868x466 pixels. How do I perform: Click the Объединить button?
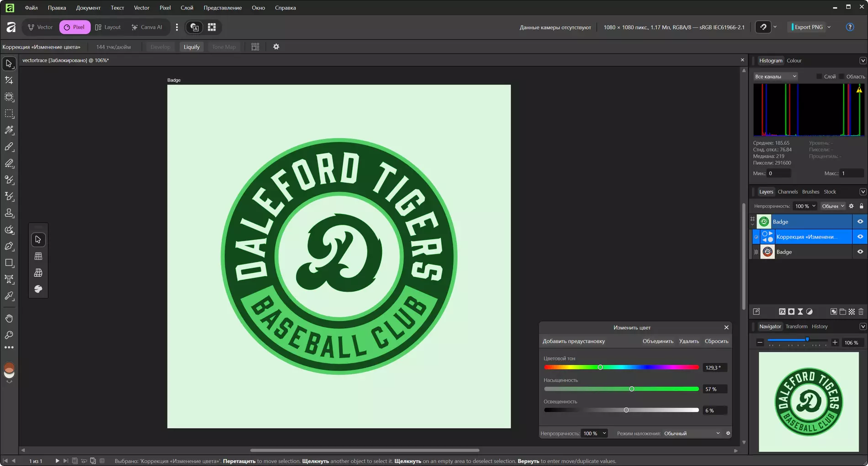click(x=658, y=341)
